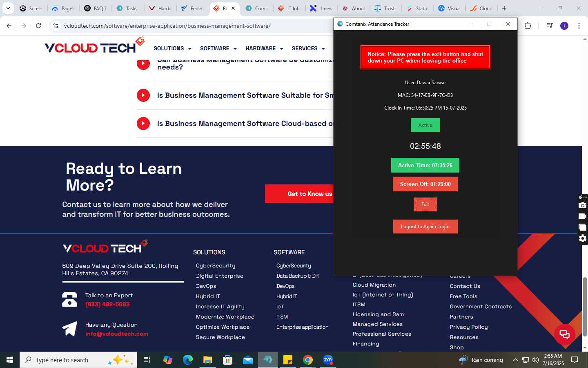Click the screenshot camera icon on side panel
This screenshot has height=368, width=588.
583,205
